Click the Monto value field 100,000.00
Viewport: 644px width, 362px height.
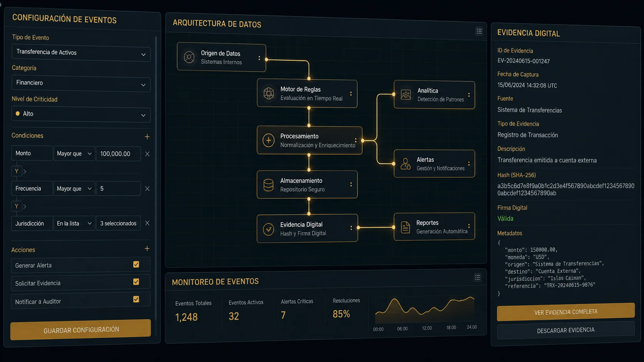click(118, 153)
